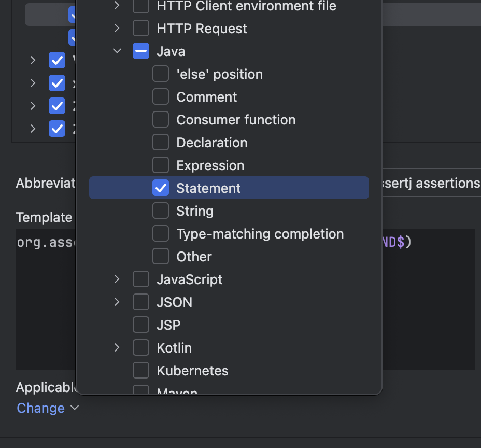Expand the Kotlin context group
This screenshot has height=448, width=481.
click(x=117, y=348)
